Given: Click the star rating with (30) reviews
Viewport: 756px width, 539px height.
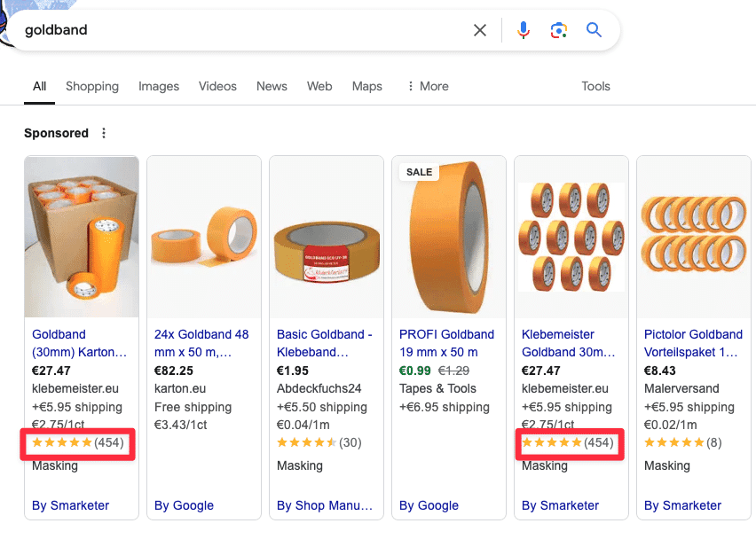Looking at the screenshot, I should click(x=319, y=442).
